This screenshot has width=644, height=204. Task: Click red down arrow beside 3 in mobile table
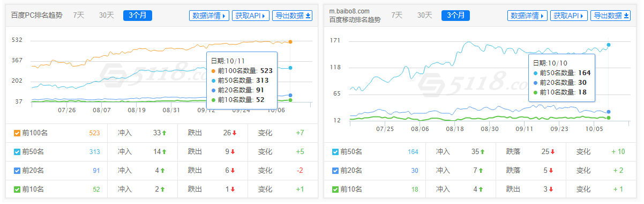click(x=551, y=190)
